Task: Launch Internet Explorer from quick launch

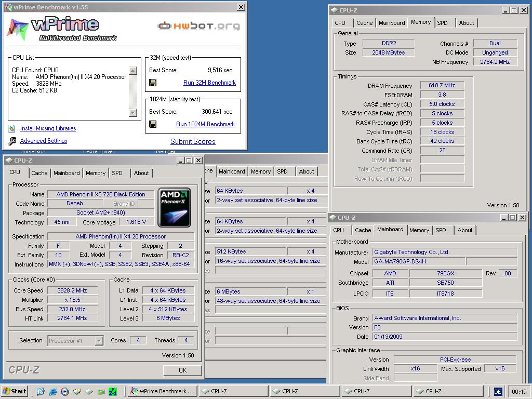Action: coord(52,392)
